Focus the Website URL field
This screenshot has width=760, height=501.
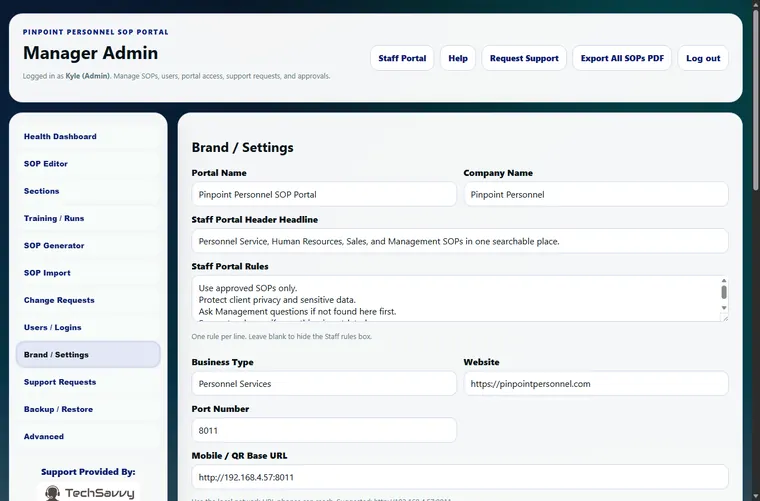click(596, 384)
